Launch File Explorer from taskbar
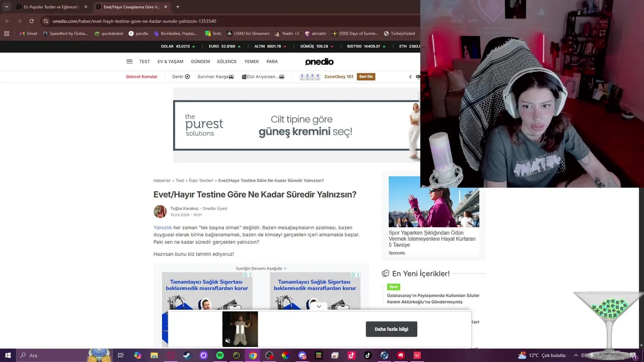The width and height of the screenshot is (644, 362). 154,355
